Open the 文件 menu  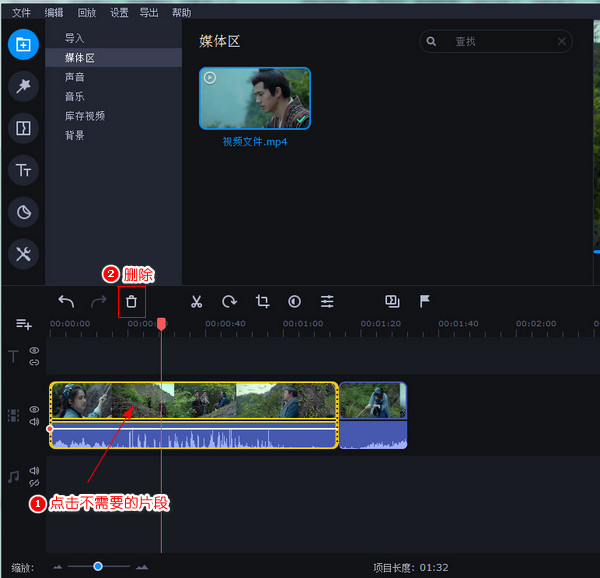click(21, 13)
